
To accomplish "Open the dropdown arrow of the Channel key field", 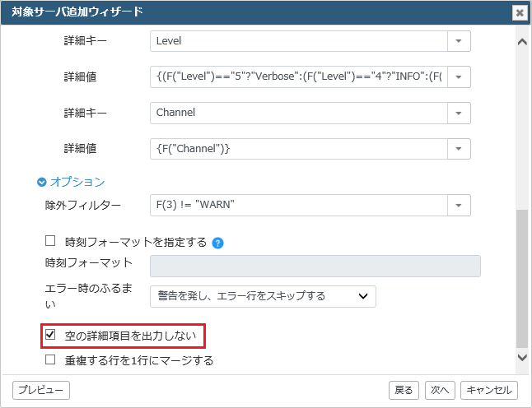I will click(459, 113).
